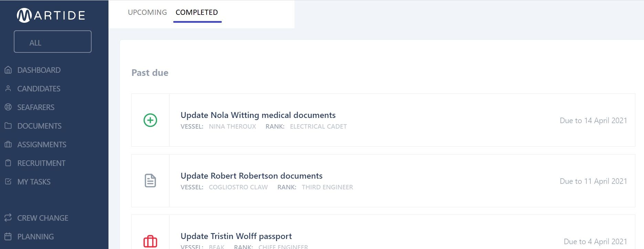Go to Planning section
Screen dimensions: 644x249
[35, 237]
